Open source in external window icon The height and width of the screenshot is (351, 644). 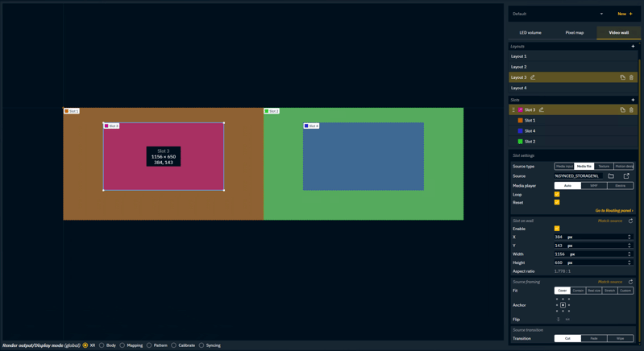point(626,176)
